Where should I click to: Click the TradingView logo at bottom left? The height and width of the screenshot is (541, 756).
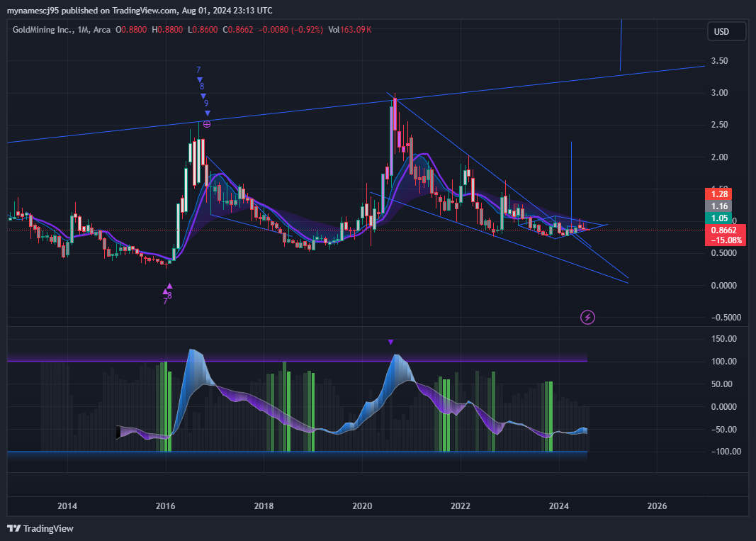(40, 528)
